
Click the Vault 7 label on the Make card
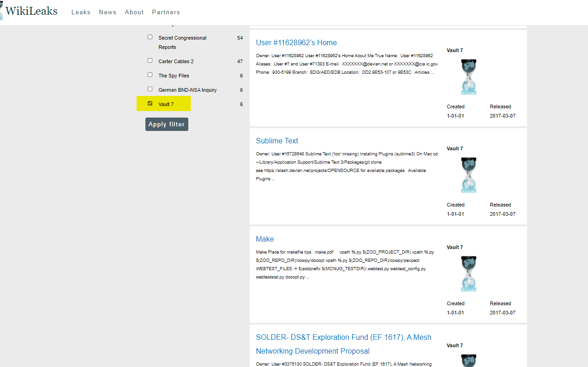point(455,247)
